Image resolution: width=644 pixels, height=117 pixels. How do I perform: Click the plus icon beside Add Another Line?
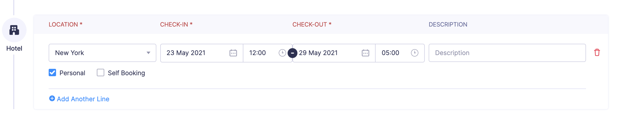[x=52, y=99]
